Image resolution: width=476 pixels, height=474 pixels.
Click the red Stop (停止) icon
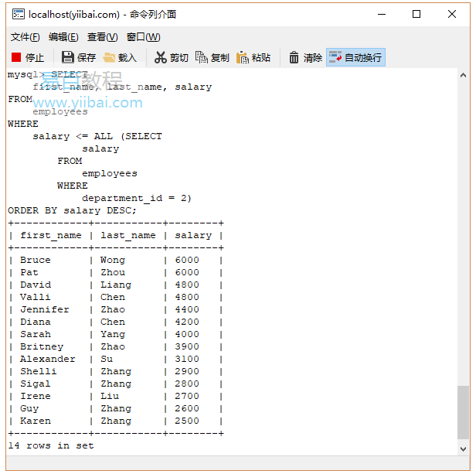[17, 57]
